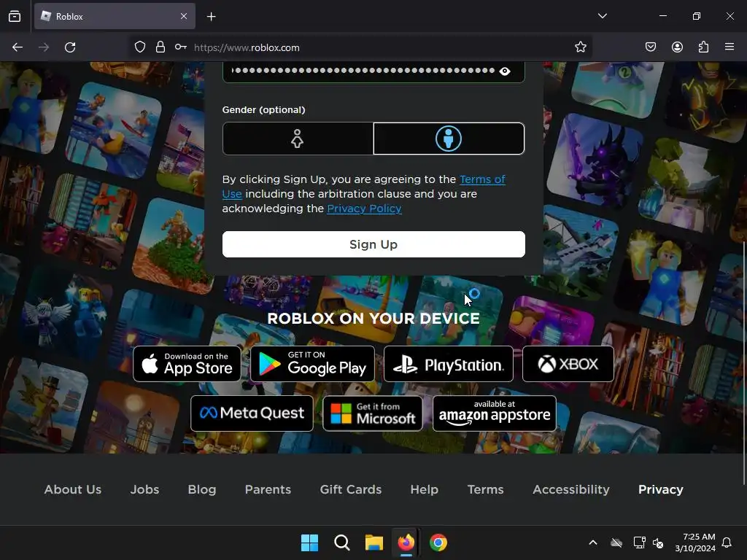Open the Terms of Use link
The height and width of the screenshot is (560, 747).
482,179
